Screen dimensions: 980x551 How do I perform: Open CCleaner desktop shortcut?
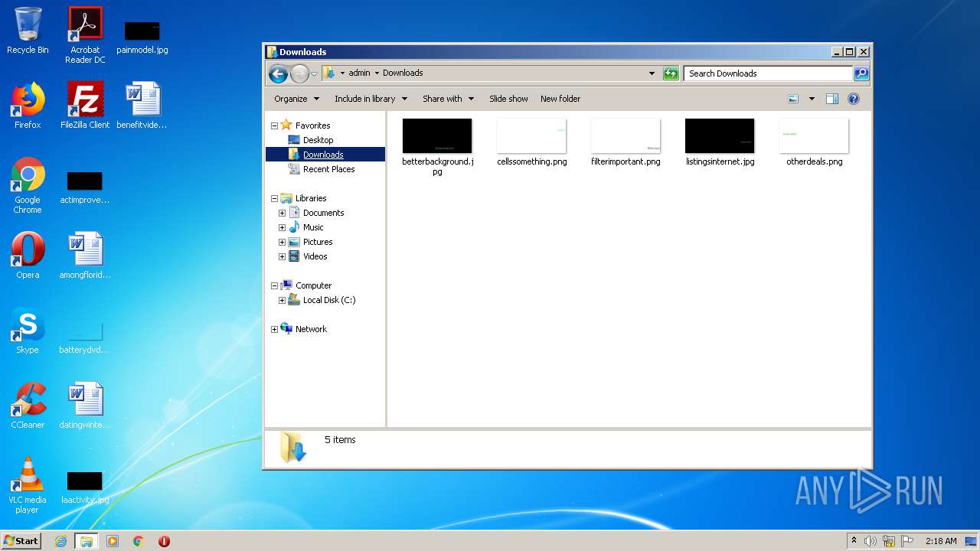pyautogui.click(x=28, y=406)
